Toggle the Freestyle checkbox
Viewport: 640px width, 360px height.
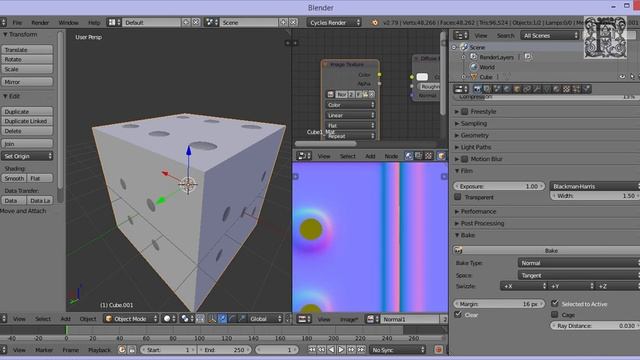tap(464, 111)
